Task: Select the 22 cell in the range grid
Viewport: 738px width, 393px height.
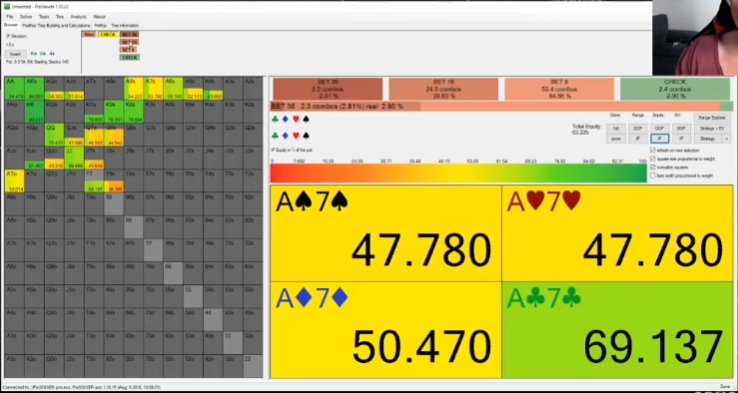Action: coord(253,366)
